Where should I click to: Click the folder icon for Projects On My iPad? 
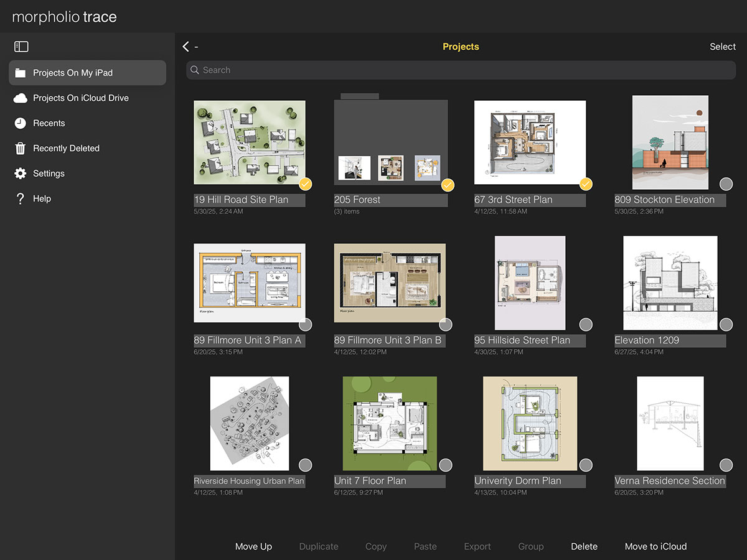pos(21,73)
